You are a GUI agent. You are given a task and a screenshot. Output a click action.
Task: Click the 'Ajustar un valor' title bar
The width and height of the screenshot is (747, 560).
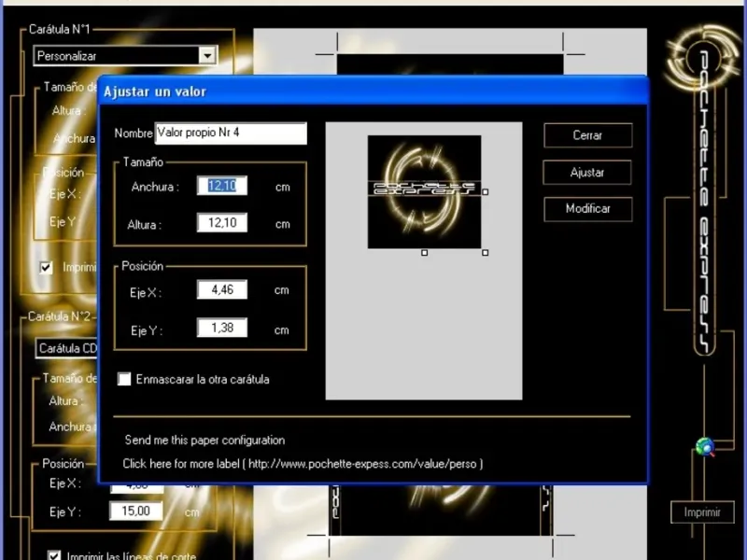click(x=373, y=91)
